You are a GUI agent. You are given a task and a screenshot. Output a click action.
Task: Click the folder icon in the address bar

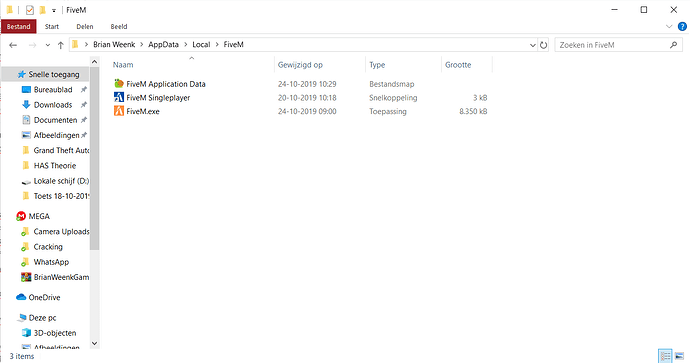tap(75, 44)
